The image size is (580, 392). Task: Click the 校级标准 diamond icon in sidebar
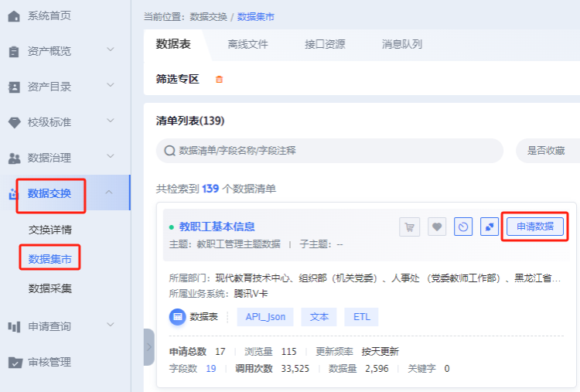pos(14,122)
